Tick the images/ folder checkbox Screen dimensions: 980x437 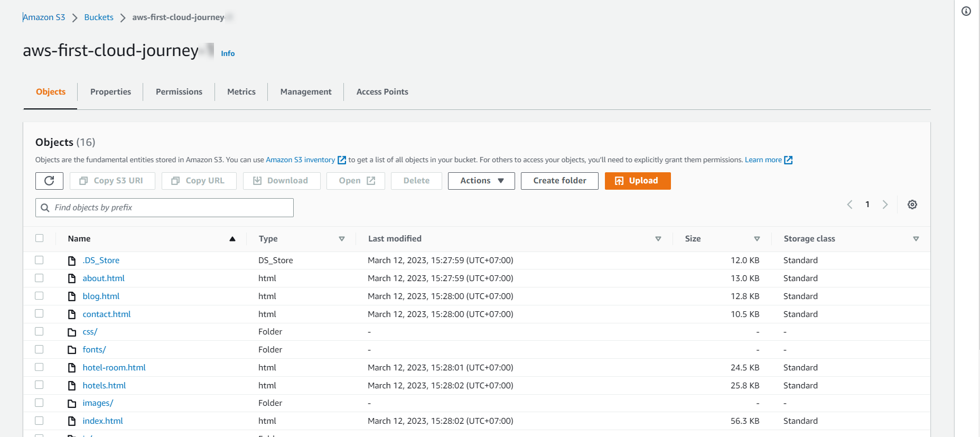(x=39, y=403)
